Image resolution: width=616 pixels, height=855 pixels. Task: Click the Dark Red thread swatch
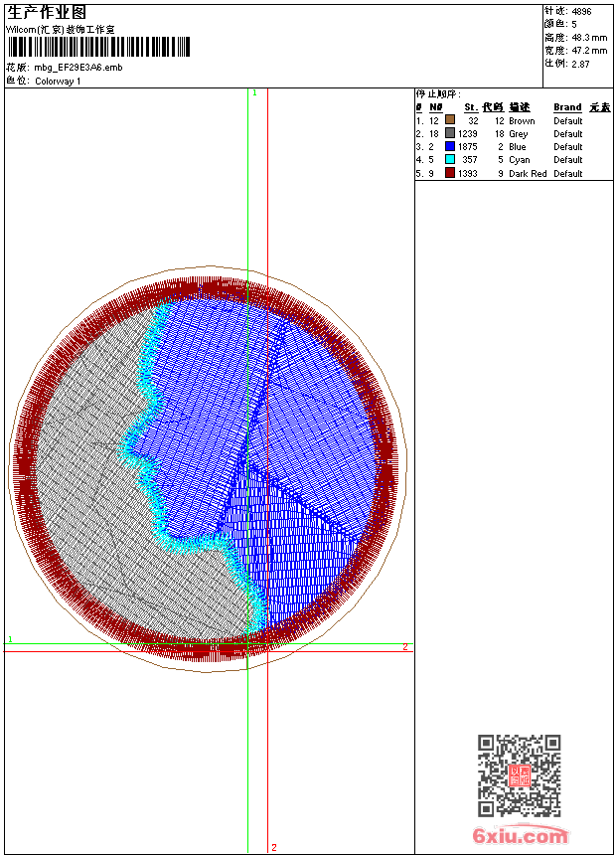tap(450, 173)
